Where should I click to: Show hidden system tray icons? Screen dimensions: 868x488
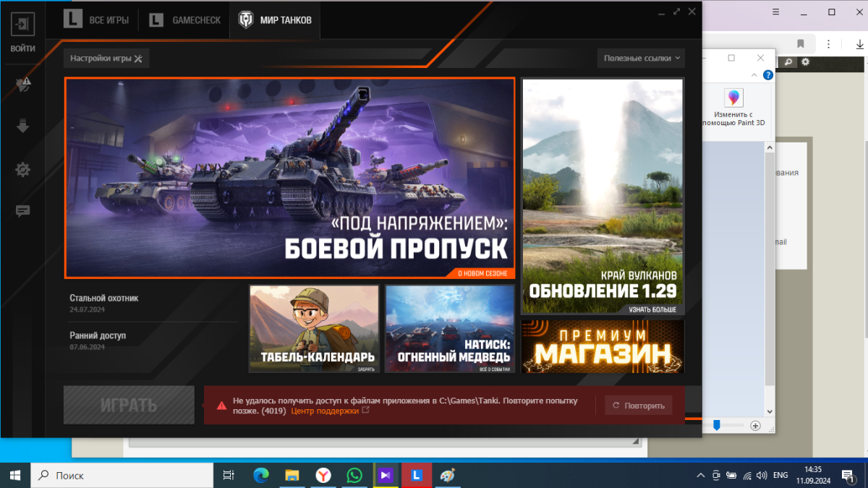pyautogui.click(x=699, y=476)
